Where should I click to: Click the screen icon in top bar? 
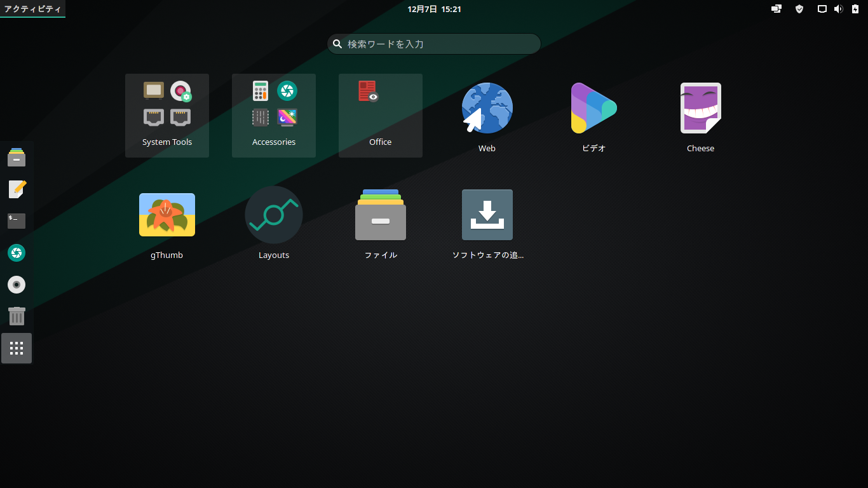pos(822,9)
